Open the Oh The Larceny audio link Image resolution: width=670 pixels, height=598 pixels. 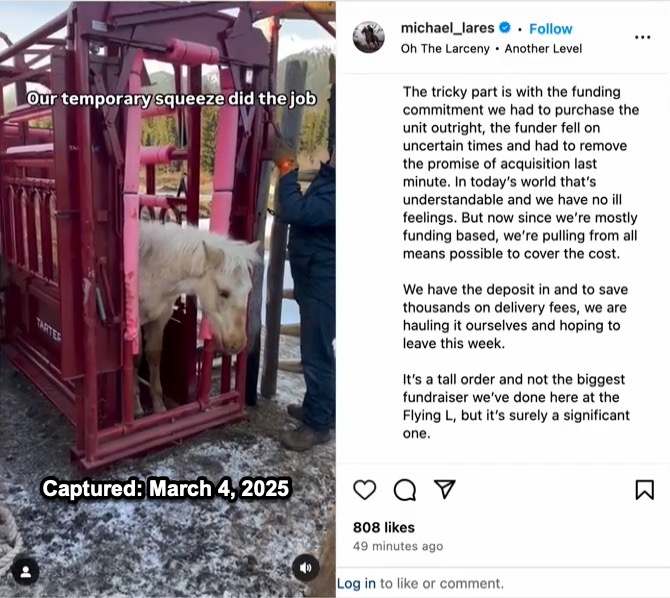pyautogui.click(x=445, y=49)
